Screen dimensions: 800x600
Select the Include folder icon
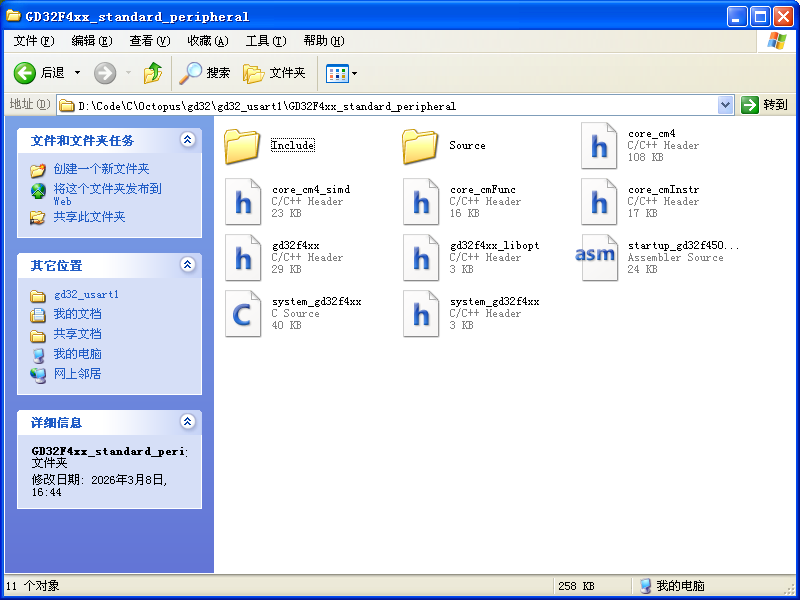[x=242, y=146]
